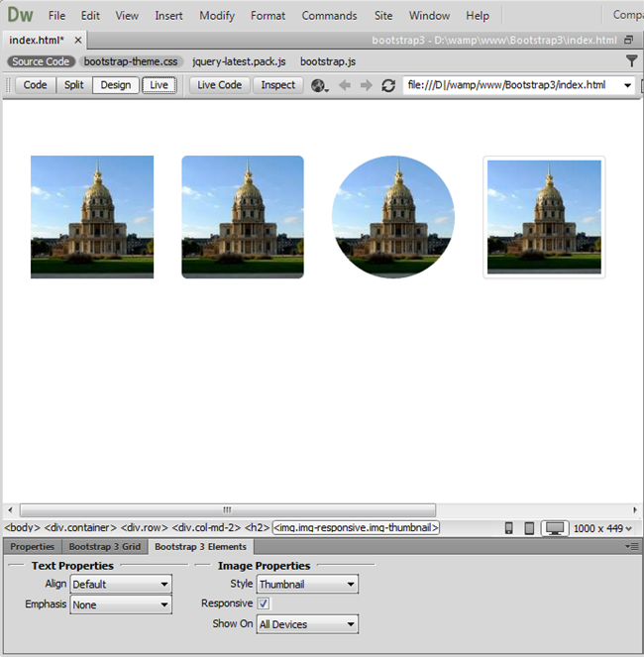Click the horizontal scrollbar thumb
Screen dimensions: 644x657
tap(228, 510)
